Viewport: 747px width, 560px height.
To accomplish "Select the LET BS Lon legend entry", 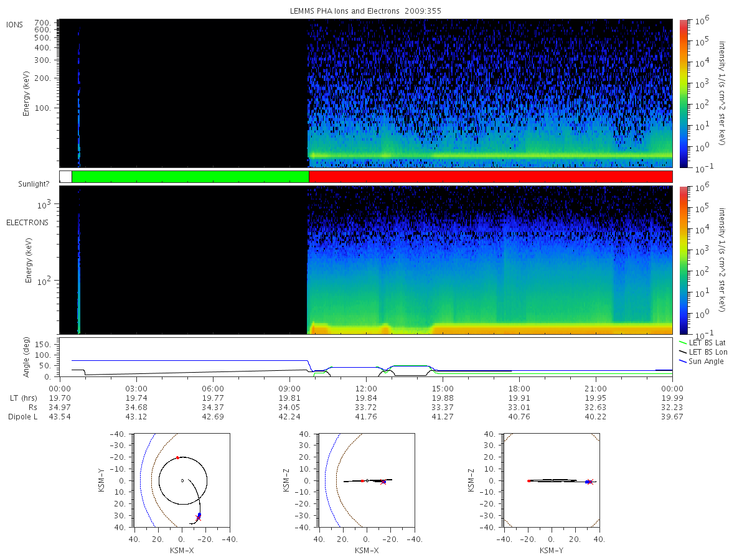I will click(x=707, y=352).
